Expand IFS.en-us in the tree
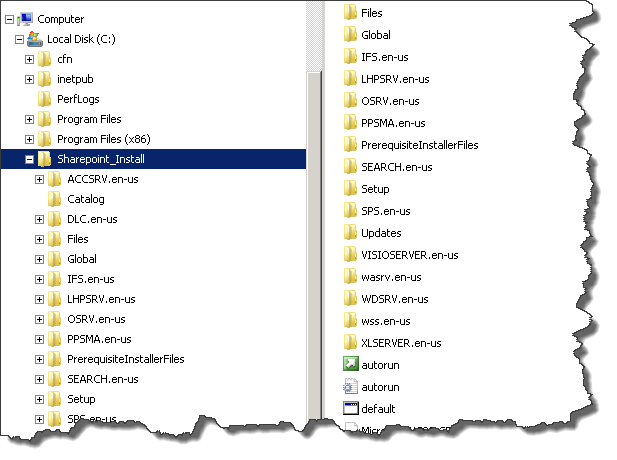617x460 pixels. tap(39, 279)
